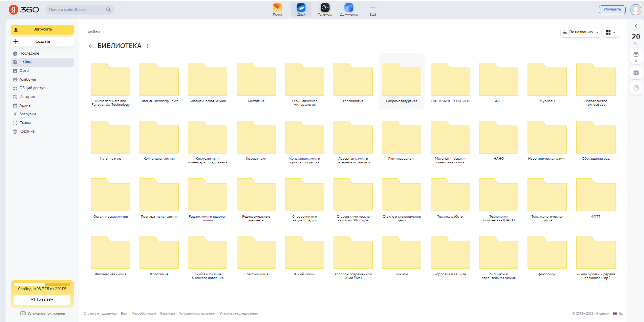Click the Файлы breadcrumb link
Viewport: 644px width, 322px height.
[x=94, y=32]
